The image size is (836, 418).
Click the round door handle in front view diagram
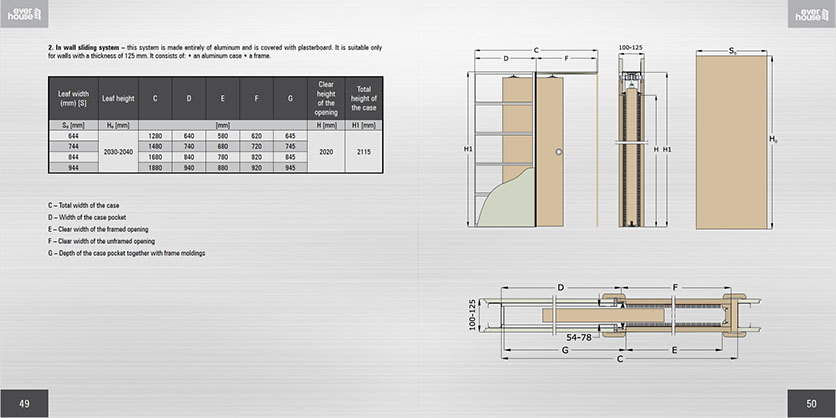559,150
